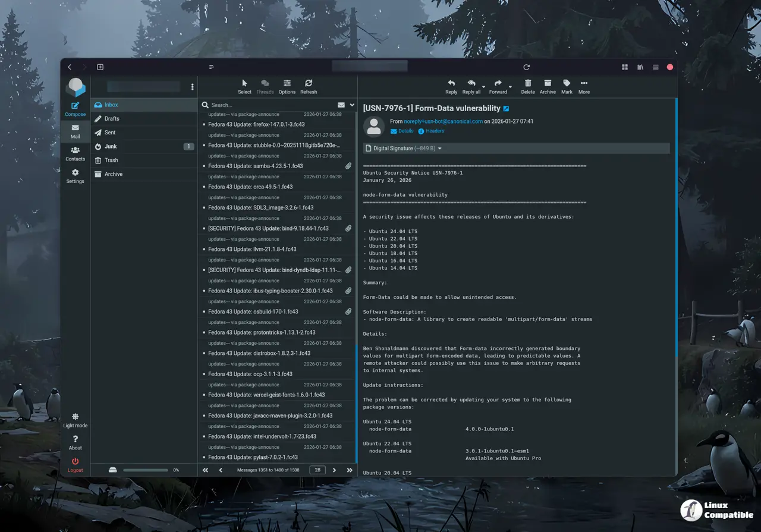Open the Drafts folder
Viewport: 761px width, 532px height.
(x=112, y=118)
